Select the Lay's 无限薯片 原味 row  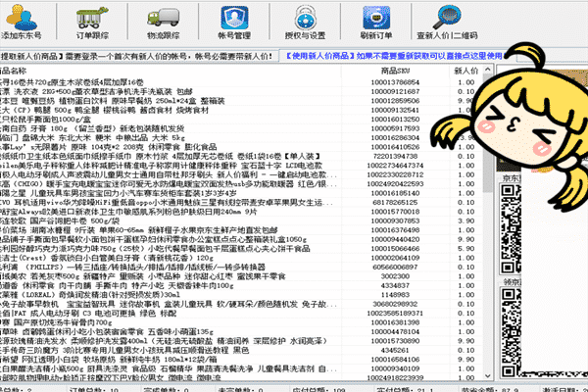pyautogui.click(x=240, y=147)
